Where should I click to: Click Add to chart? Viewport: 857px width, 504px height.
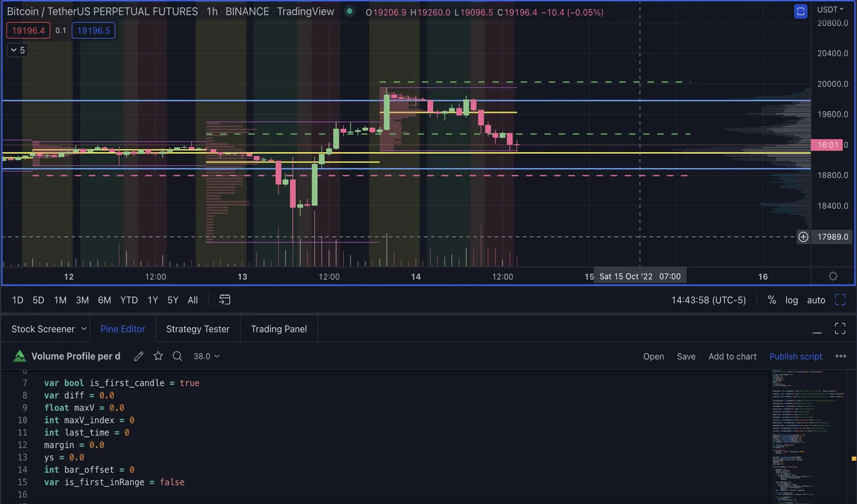tap(732, 356)
